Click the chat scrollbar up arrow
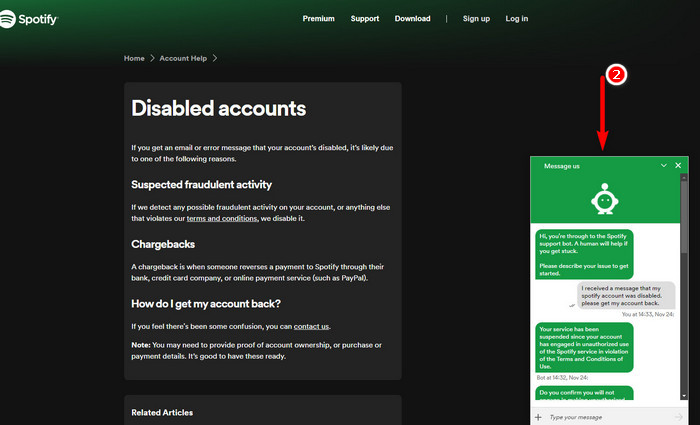This screenshot has width=700, height=425. coord(684,177)
